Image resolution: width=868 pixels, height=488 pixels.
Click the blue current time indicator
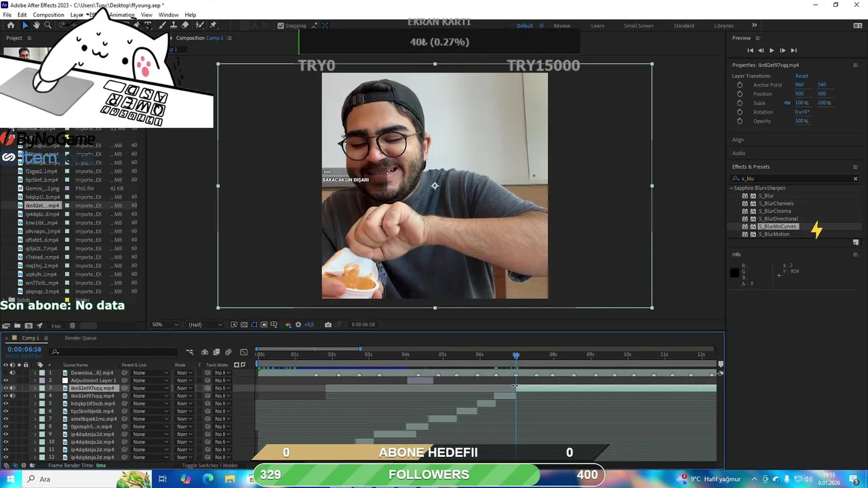point(516,355)
